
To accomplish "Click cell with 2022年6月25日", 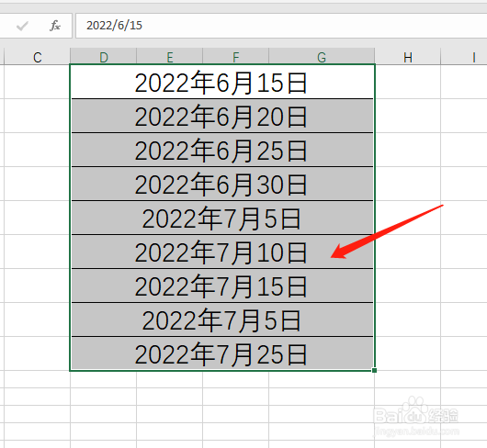I will [222, 150].
